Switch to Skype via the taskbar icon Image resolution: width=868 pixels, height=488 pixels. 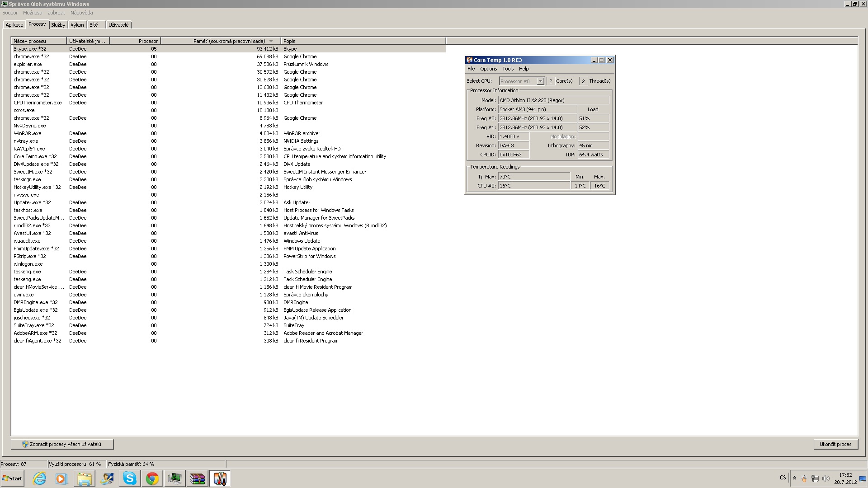(129, 479)
